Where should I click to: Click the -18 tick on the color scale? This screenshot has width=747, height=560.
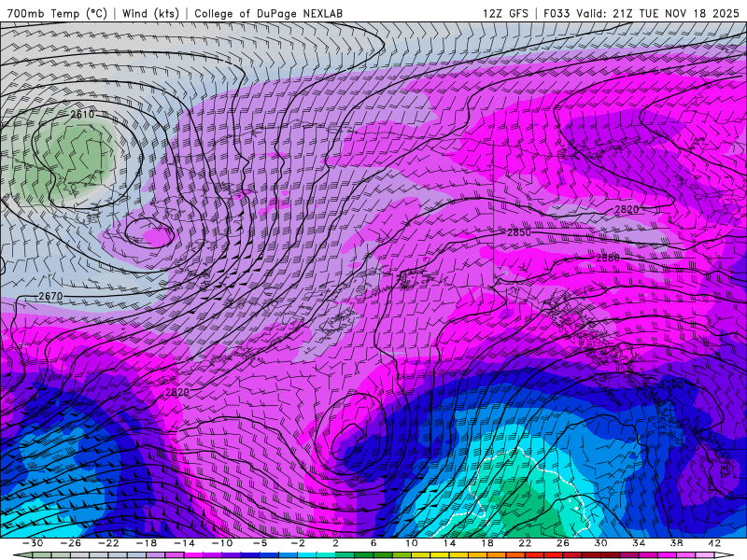(x=147, y=543)
